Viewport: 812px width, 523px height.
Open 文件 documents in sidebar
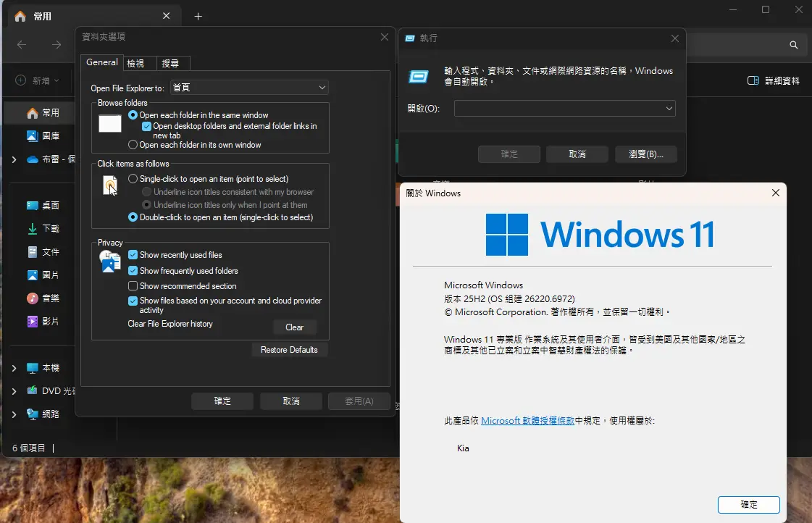pos(43,252)
